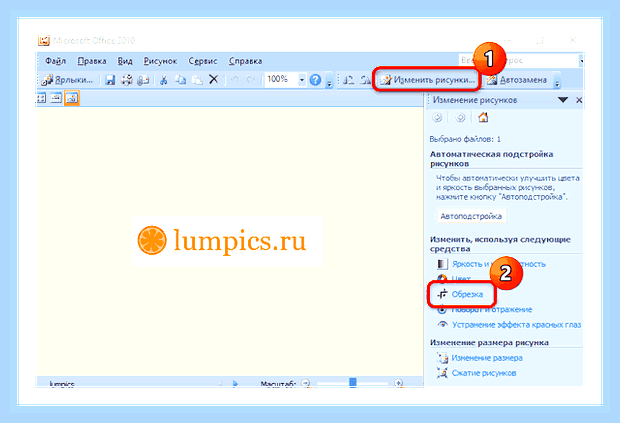Open the Изменение рисунков pane dropdown triangle

(x=563, y=100)
